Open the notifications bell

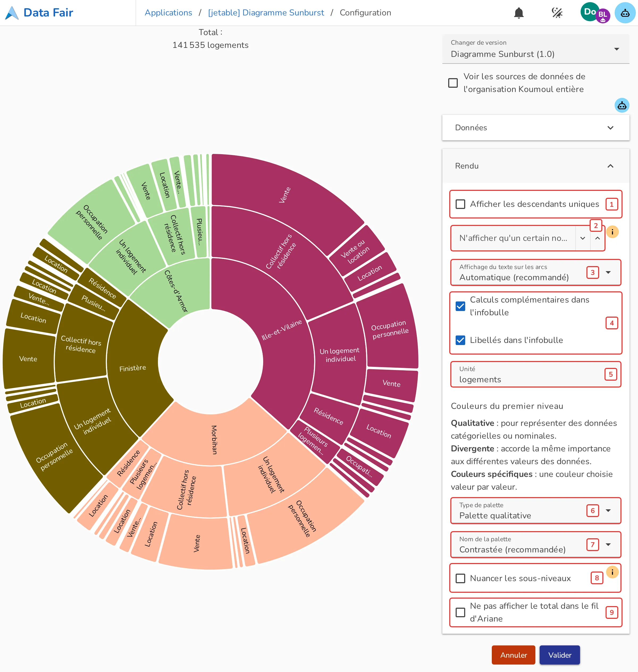(519, 13)
